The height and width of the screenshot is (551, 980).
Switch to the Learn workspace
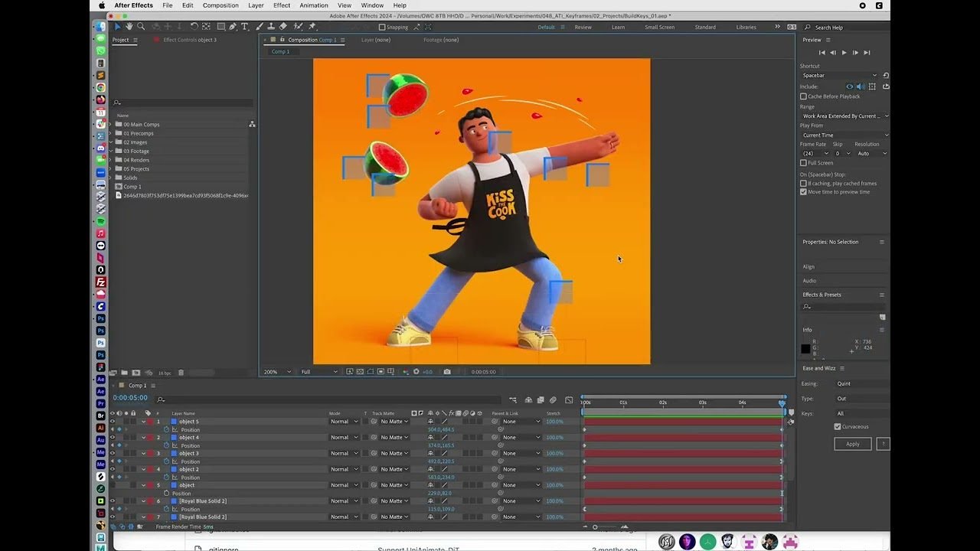[618, 27]
